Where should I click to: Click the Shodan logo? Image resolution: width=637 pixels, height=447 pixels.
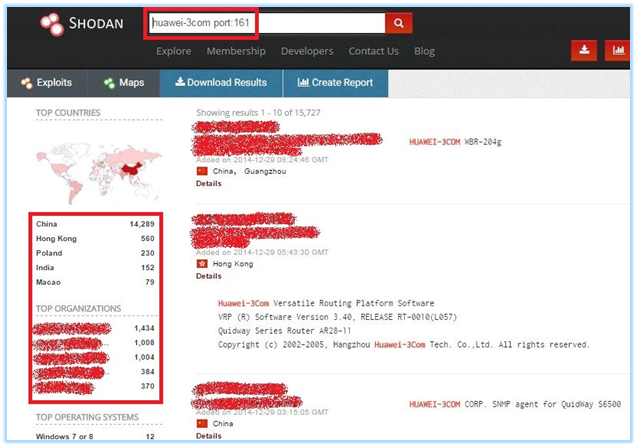[82, 24]
